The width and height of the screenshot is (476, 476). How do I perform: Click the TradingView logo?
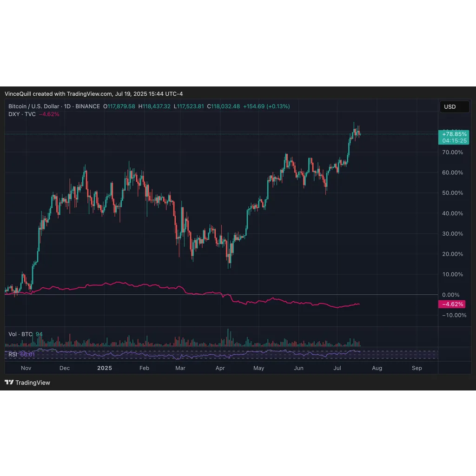(27, 383)
